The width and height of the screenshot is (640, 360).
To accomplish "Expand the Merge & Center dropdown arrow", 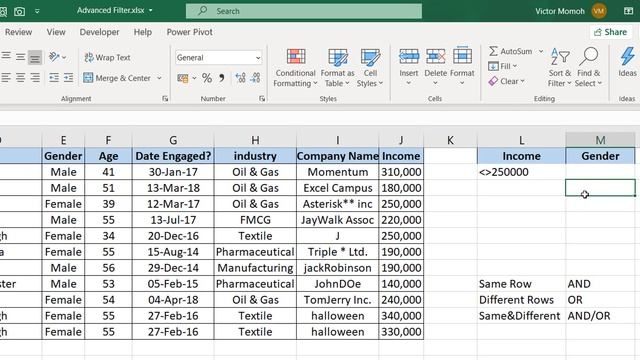I will tap(159, 78).
